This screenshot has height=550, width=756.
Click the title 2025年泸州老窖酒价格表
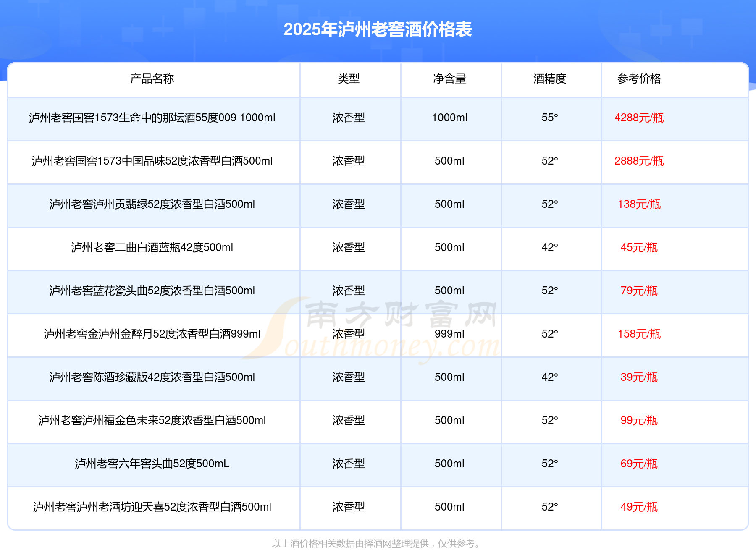point(378,29)
